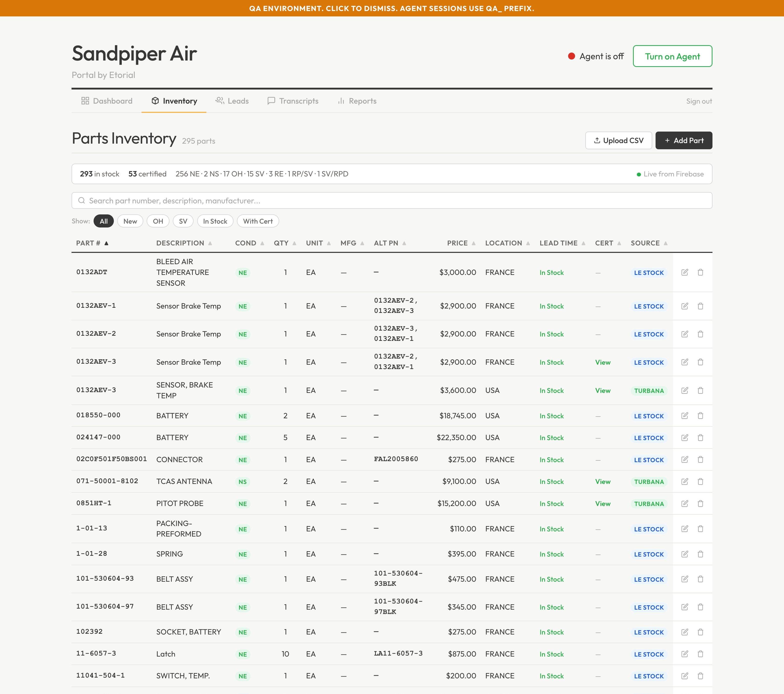
Task: Delete the PACKING-PREFORMED 1-01-13 row
Action: [x=700, y=529]
